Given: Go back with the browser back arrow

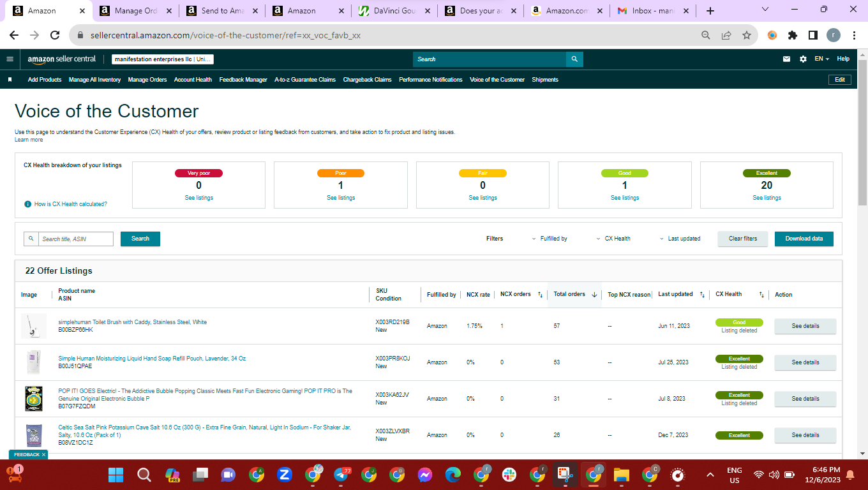Looking at the screenshot, I should (14, 36).
